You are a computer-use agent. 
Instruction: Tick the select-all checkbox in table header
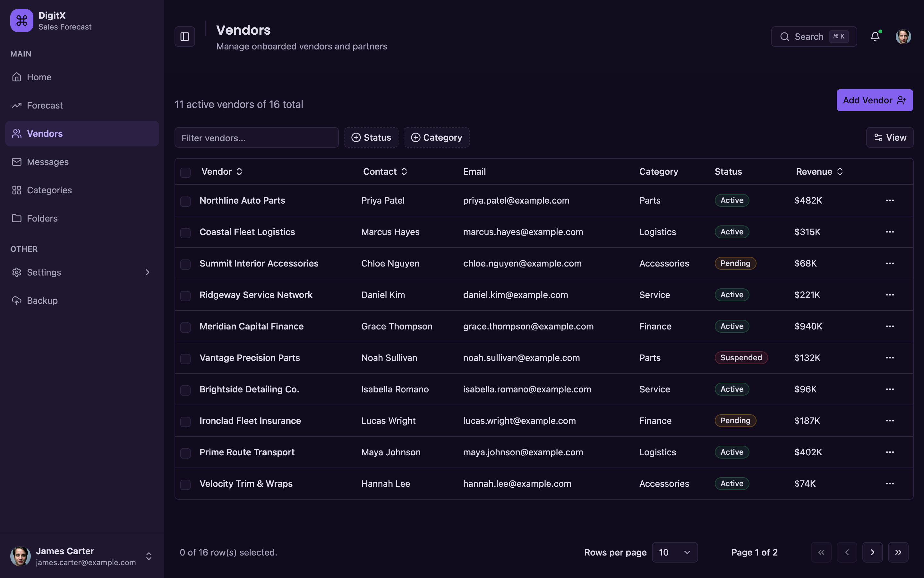point(185,172)
